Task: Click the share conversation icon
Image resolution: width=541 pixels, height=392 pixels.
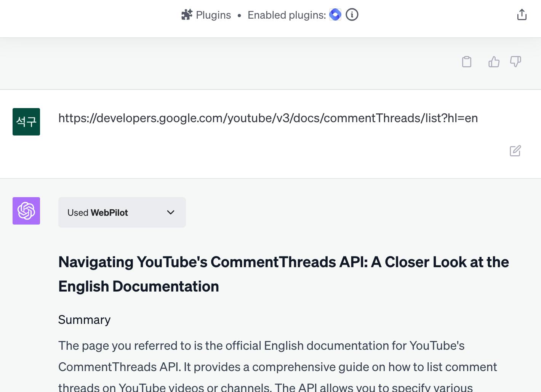Action: pos(522,15)
